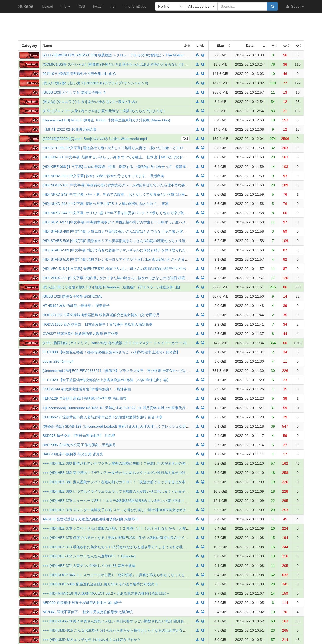This screenshot has height=644, width=322.
Task: Expand the Info menu
Action: coord(65,6)
